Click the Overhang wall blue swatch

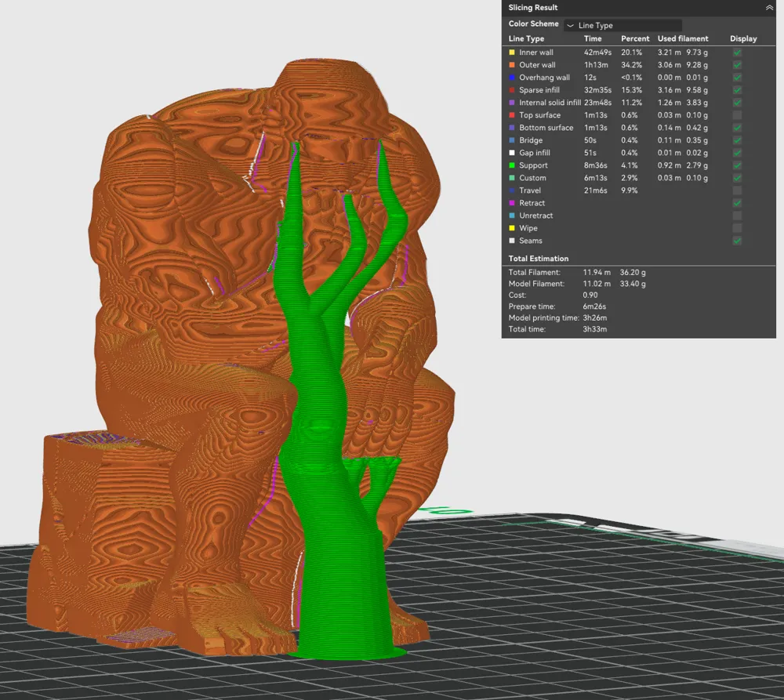[513, 77]
